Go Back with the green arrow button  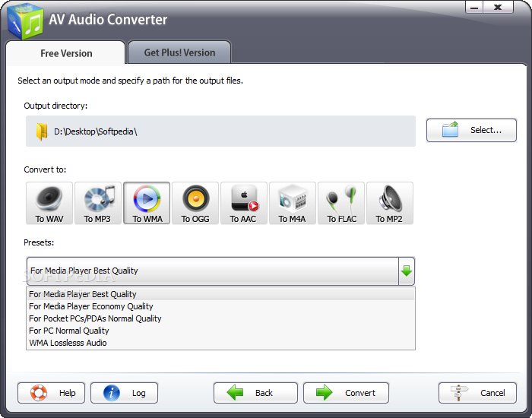[255, 393]
